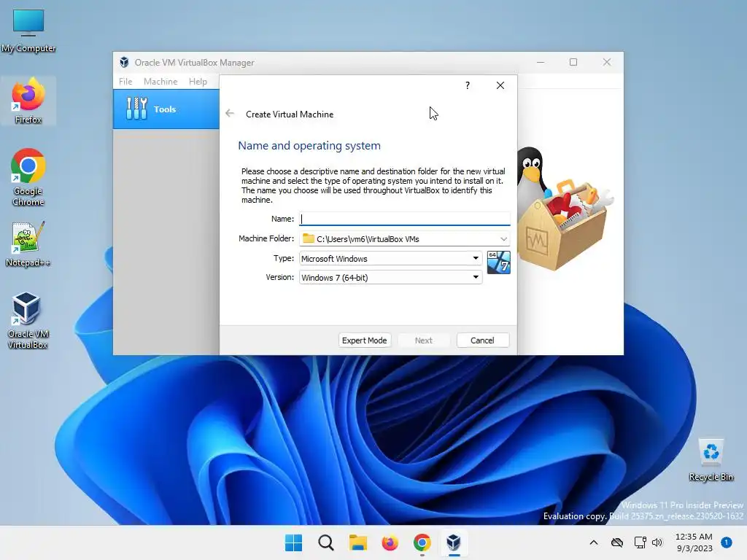Screen dimensions: 747x560
Task: Click into the Name input field
Action: pyautogui.click(x=404, y=219)
